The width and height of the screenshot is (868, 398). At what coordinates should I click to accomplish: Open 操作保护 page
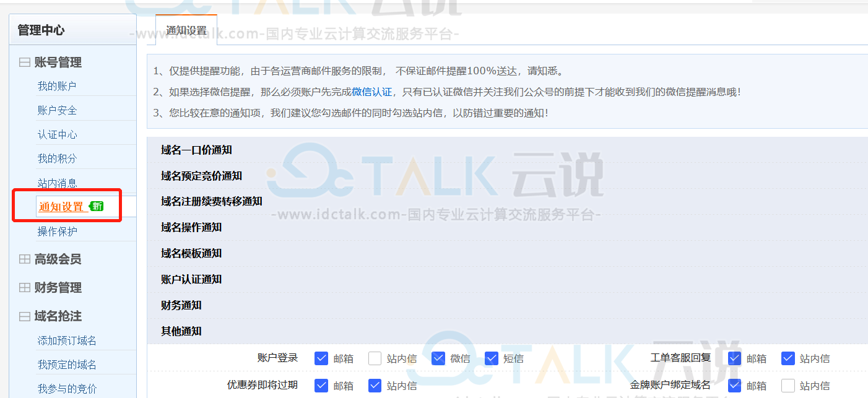pyautogui.click(x=57, y=231)
